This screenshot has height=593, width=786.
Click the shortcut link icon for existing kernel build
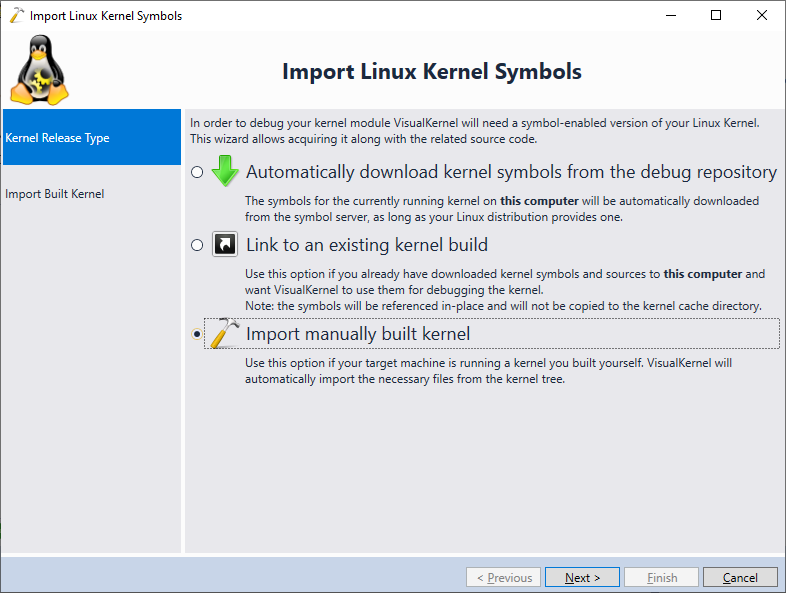click(225, 244)
